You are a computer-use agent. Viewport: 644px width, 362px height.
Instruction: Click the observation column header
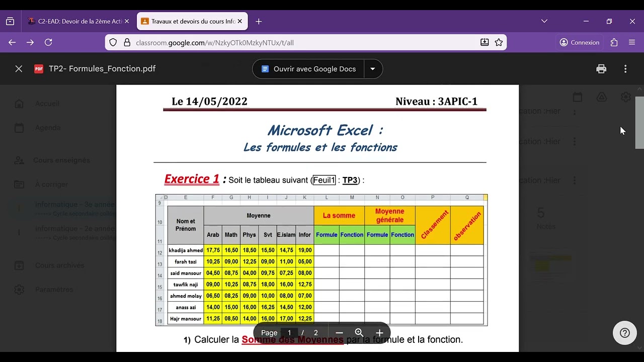coord(467,225)
